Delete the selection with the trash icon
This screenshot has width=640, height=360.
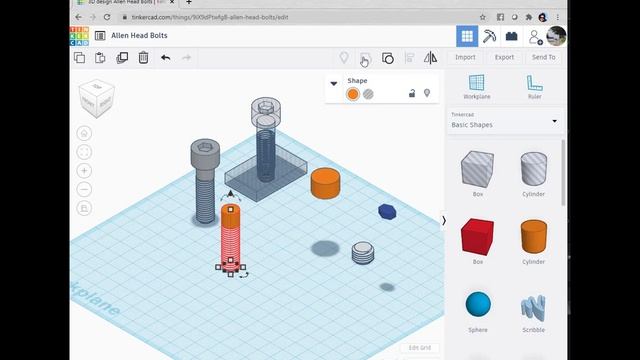coord(143,58)
